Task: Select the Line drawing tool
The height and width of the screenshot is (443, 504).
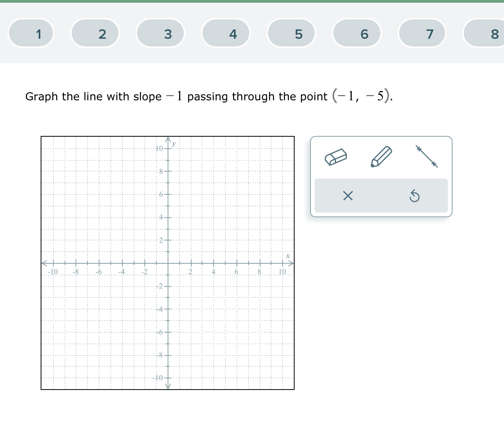Action: point(426,156)
